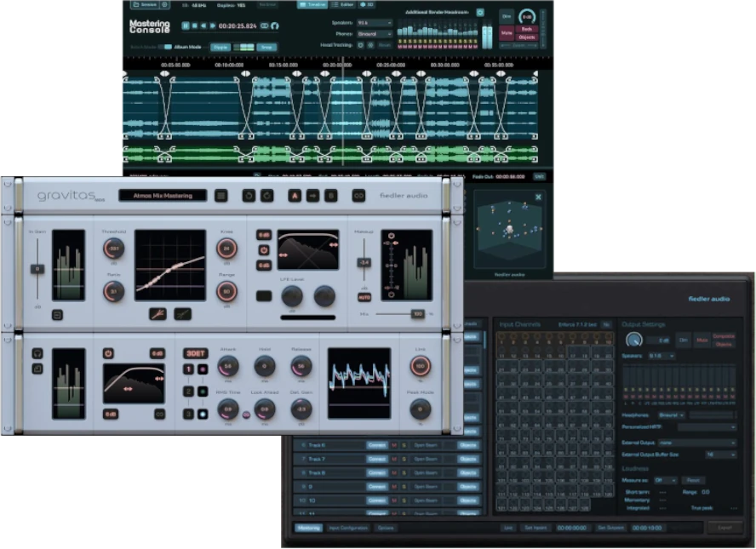
Task: Toggle the headphone monitor icon in Gravitas
Action: pos(37,353)
